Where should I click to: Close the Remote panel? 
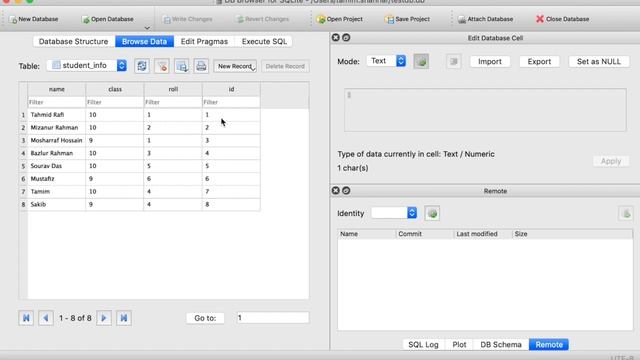[x=336, y=191]
